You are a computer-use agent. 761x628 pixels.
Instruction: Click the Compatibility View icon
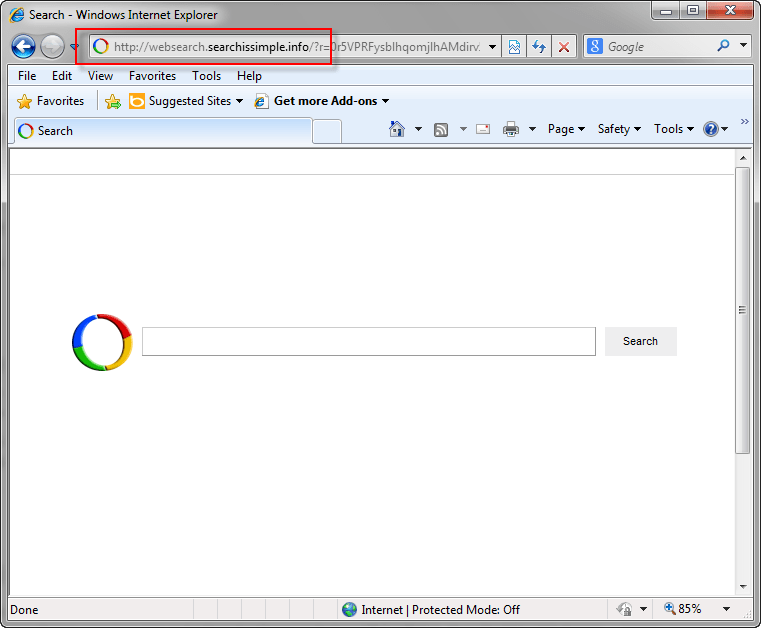click(x=514, y=47)
